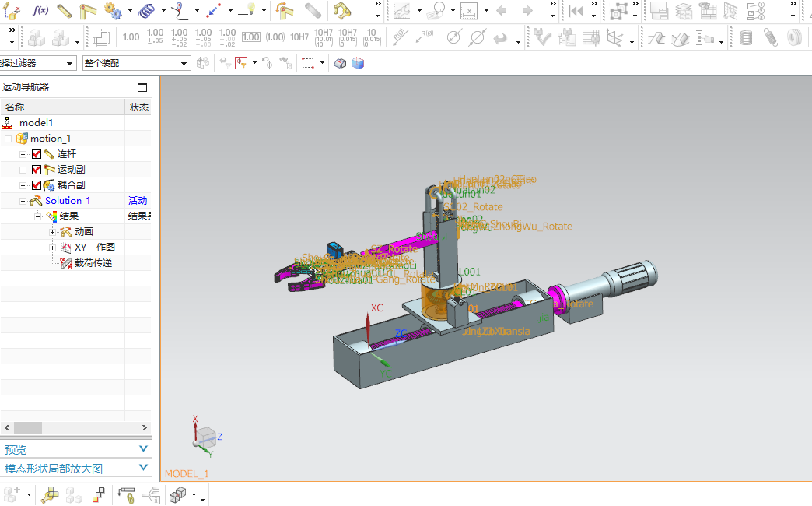Click the step back to start playback icon
812x506 pixels.
tap(576, 11)
